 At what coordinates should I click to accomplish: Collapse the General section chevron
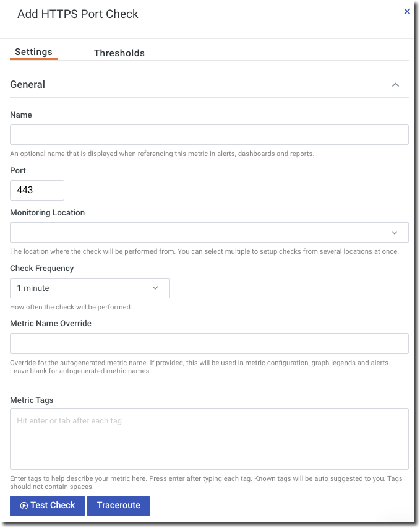396,85
